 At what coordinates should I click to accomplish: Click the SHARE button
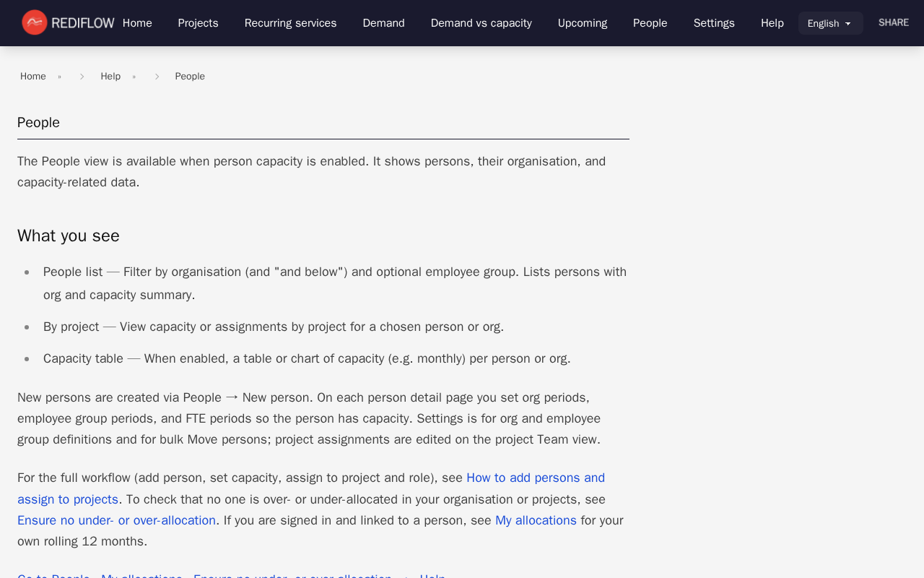[893, 22]
